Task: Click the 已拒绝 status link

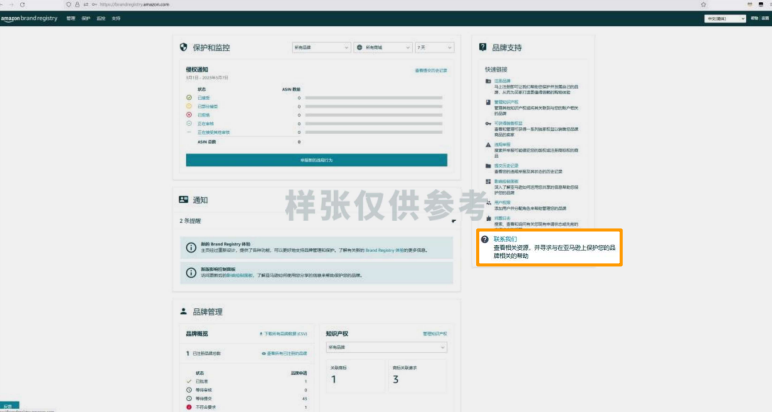Action: click(x=203, y=115)
